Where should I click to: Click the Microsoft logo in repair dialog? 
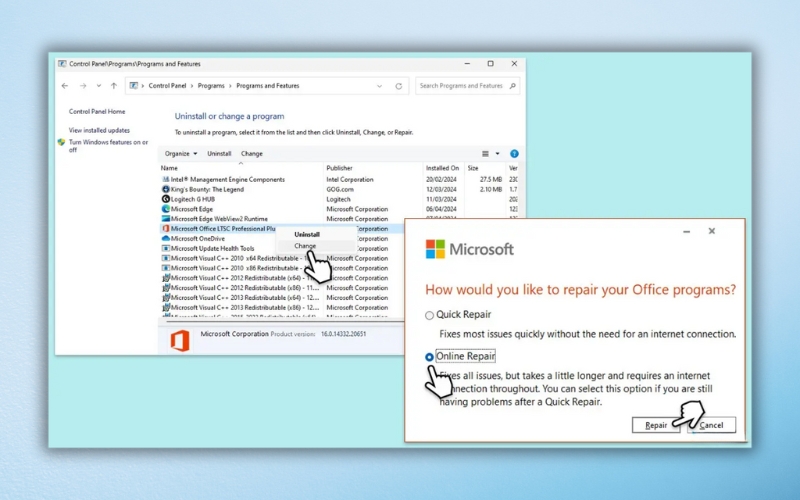pyautogui.click(x=469, y=249)
